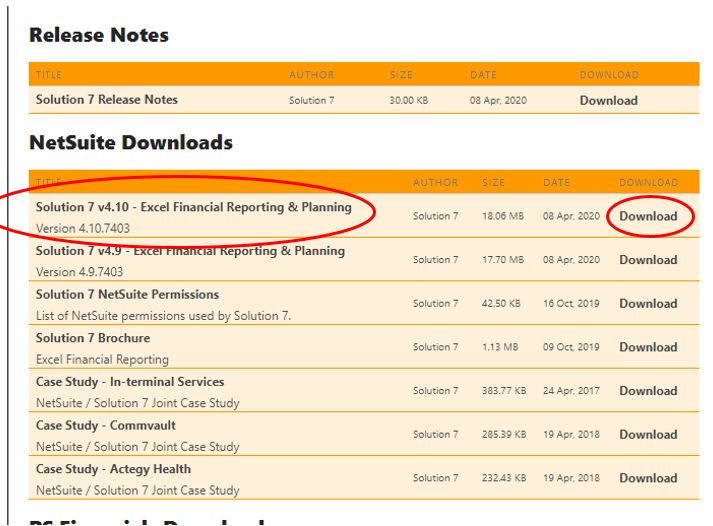713x526 pixels.
Task: Click the AUTHOR column header in Release Notes
Action: pyautogui.click(x=311, y=75)
